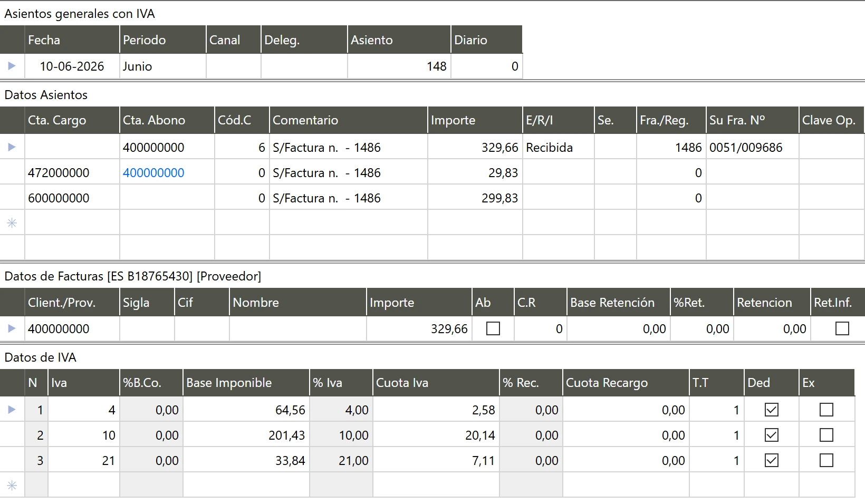Select the importe 29,83 cell
Screen dimensions: 865x504
point(475,172)
